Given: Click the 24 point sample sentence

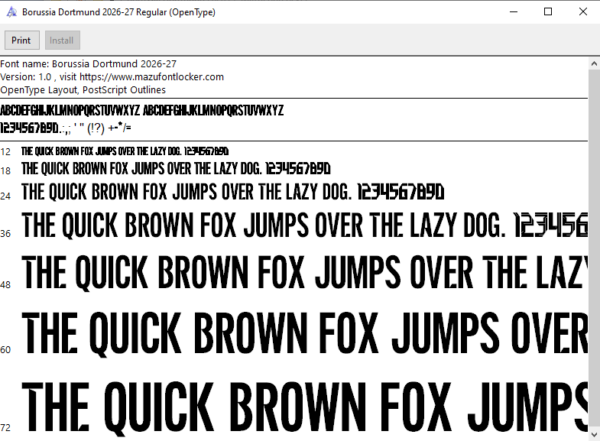Looking at the screenshot, I should coord(233,192).
